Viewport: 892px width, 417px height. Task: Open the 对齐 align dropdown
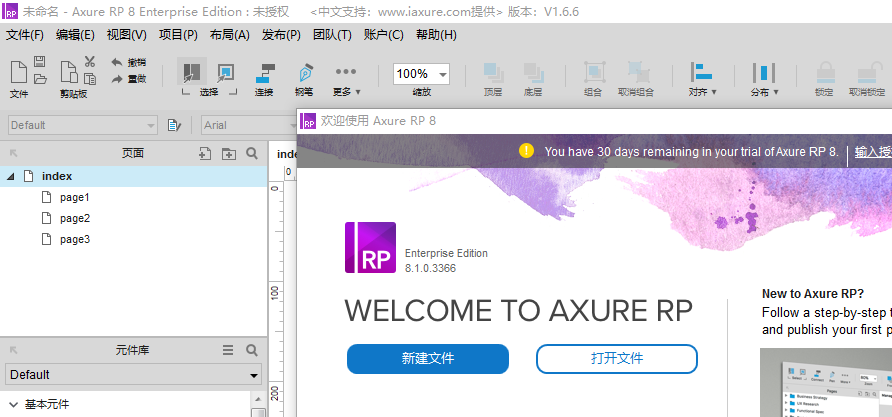point(703,79)
